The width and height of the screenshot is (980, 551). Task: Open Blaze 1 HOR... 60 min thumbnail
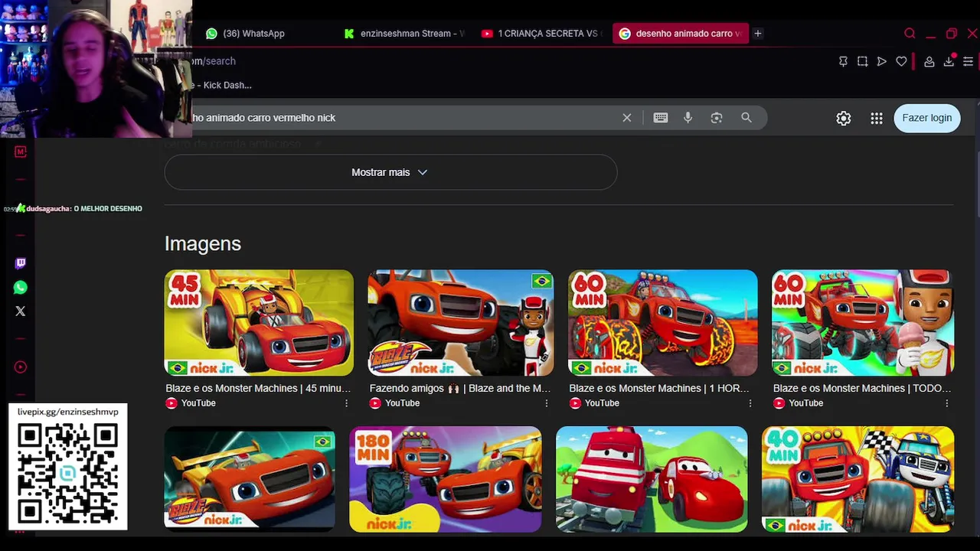coord(662,322)
